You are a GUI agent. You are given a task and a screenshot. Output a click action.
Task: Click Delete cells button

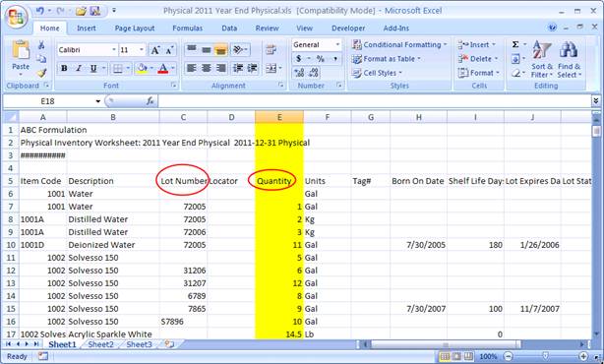478,59
